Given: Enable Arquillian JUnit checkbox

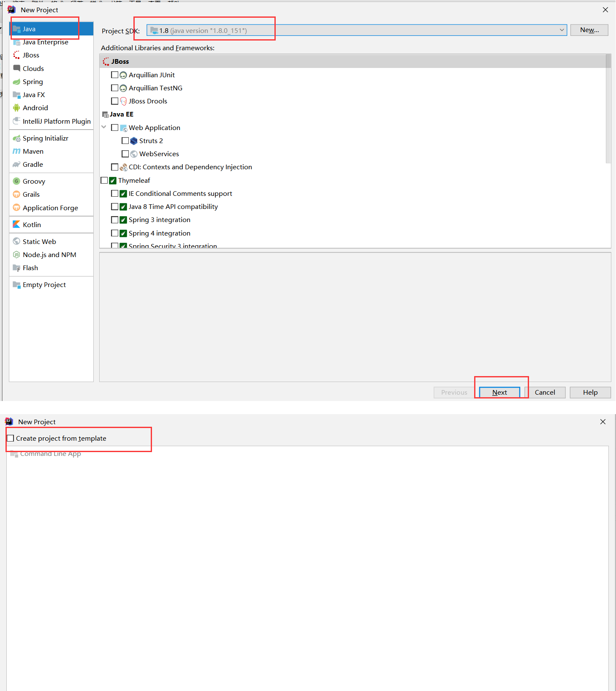Looking at the screenshot, I should pos(114,75).
